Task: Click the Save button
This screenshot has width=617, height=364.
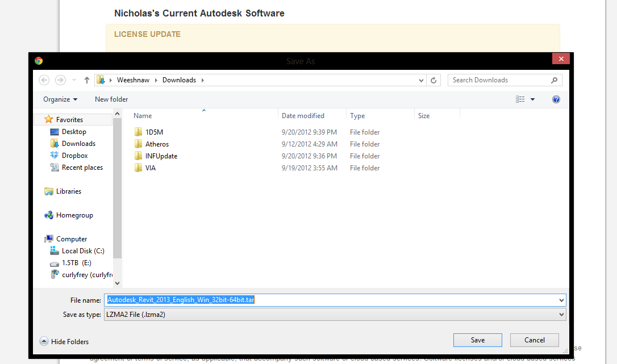Action: (478, 340)
